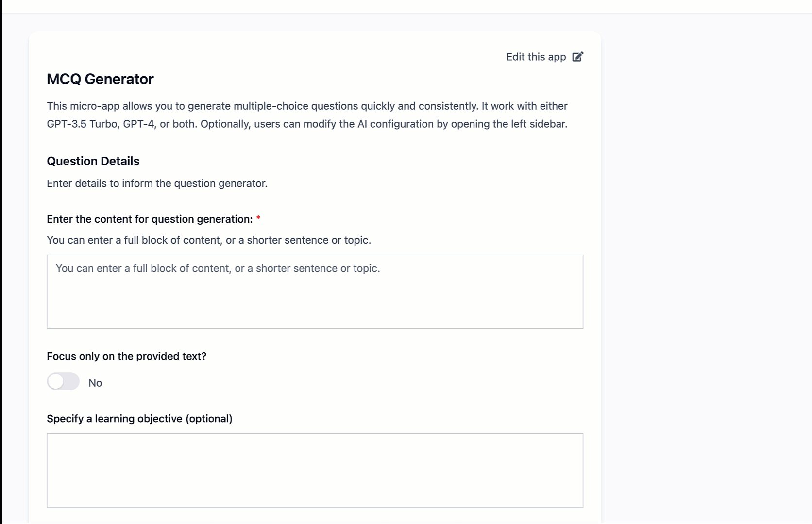Viewport: 812px width, 524px height.
Task: Click the optional learning objective field
Action: click(315, 470)
